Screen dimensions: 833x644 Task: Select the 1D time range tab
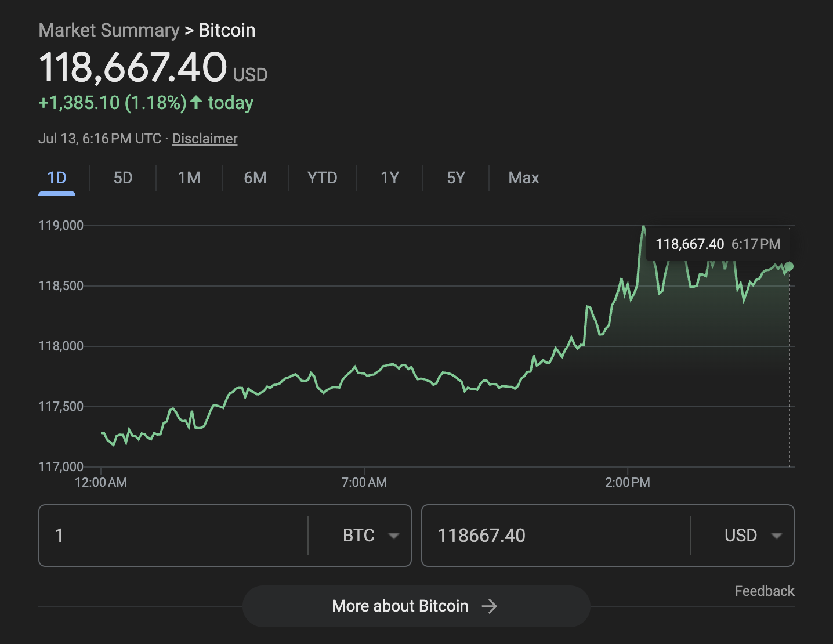click(x=57, y=178)
